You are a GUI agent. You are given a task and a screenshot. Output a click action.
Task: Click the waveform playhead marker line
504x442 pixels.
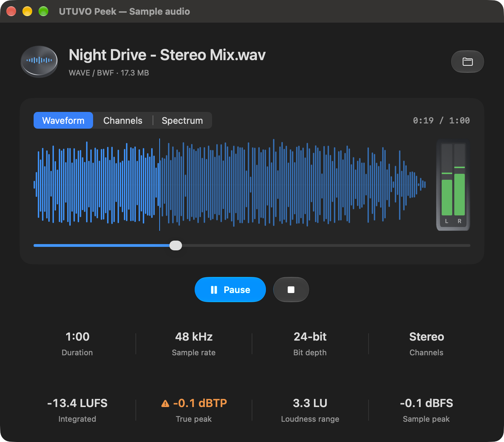[x=160, y=185]
